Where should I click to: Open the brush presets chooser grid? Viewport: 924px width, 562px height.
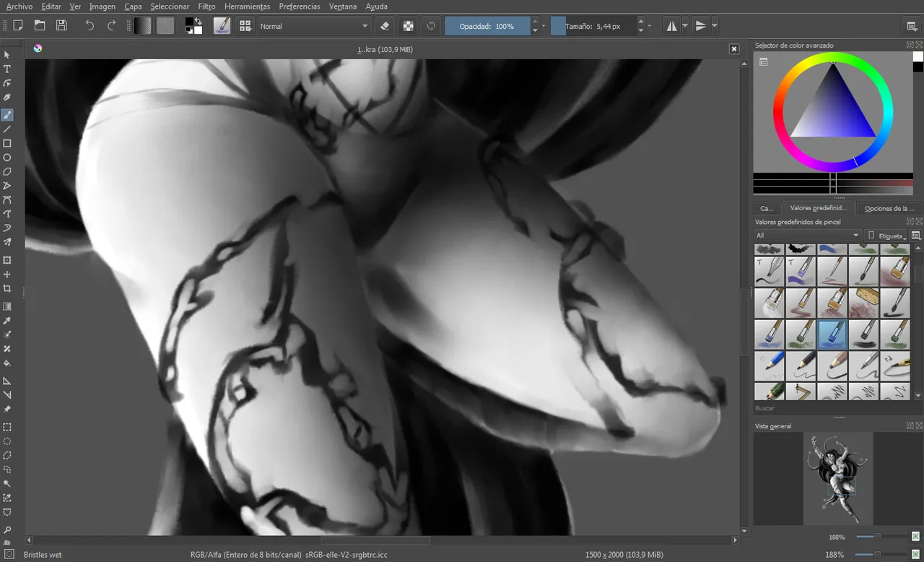point(245,26)
